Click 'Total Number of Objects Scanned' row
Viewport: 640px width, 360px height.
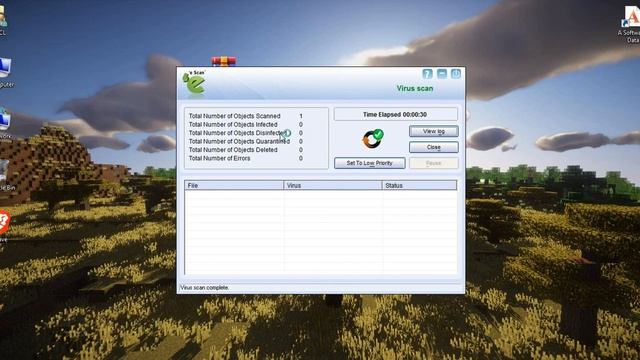click(246, 116)
